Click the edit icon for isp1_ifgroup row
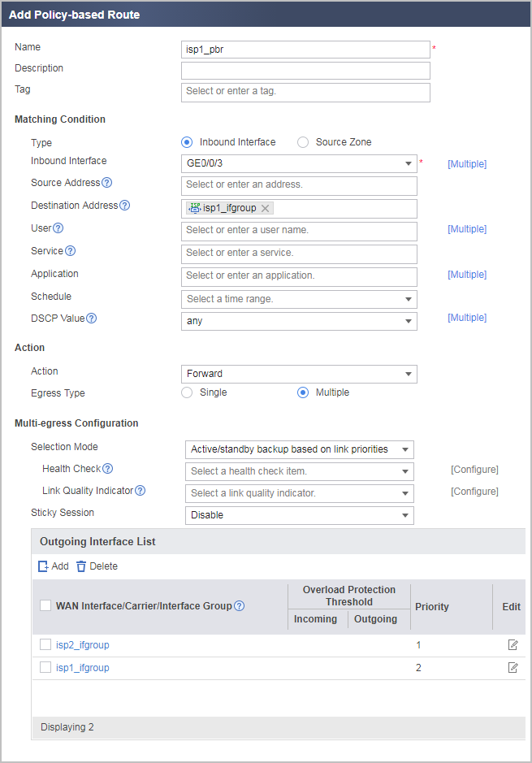This screenshot has height=763, width=532. pos(513,668)
